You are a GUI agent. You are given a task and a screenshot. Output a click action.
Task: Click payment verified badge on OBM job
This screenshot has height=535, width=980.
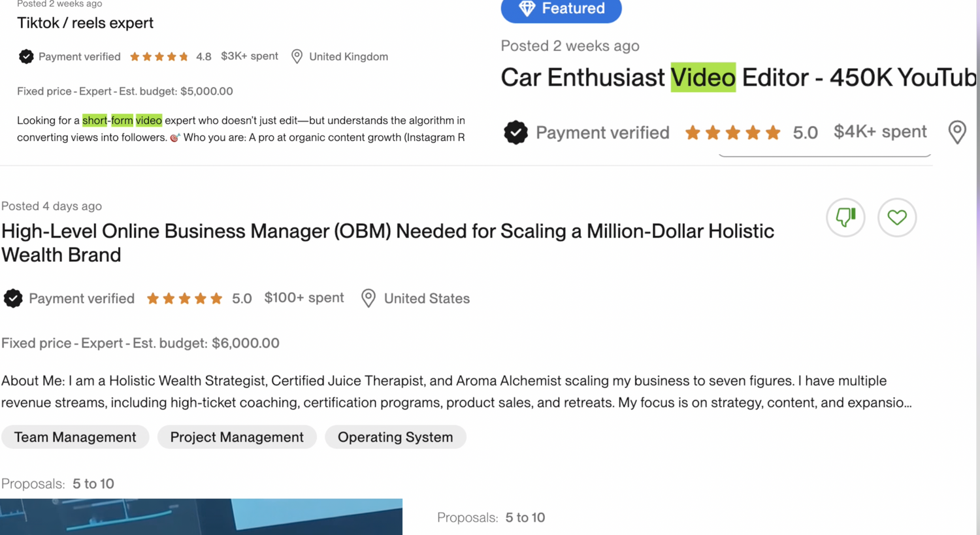tap(13, 299)
